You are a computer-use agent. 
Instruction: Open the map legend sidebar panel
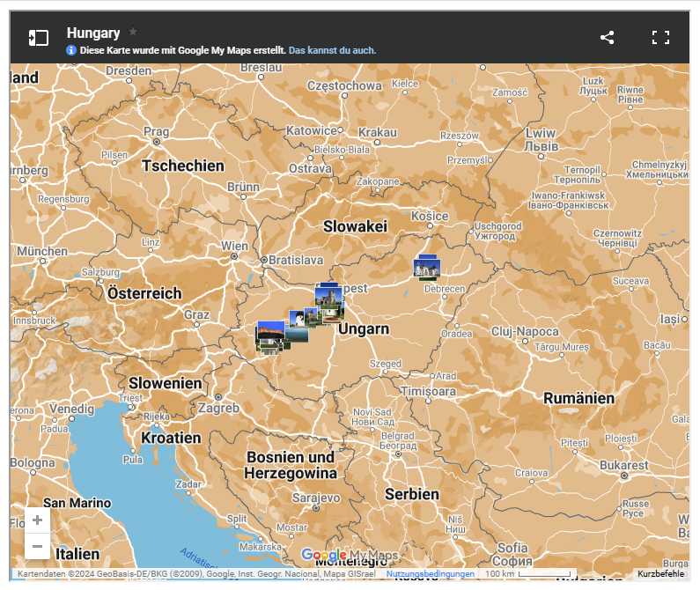[38, 38]
